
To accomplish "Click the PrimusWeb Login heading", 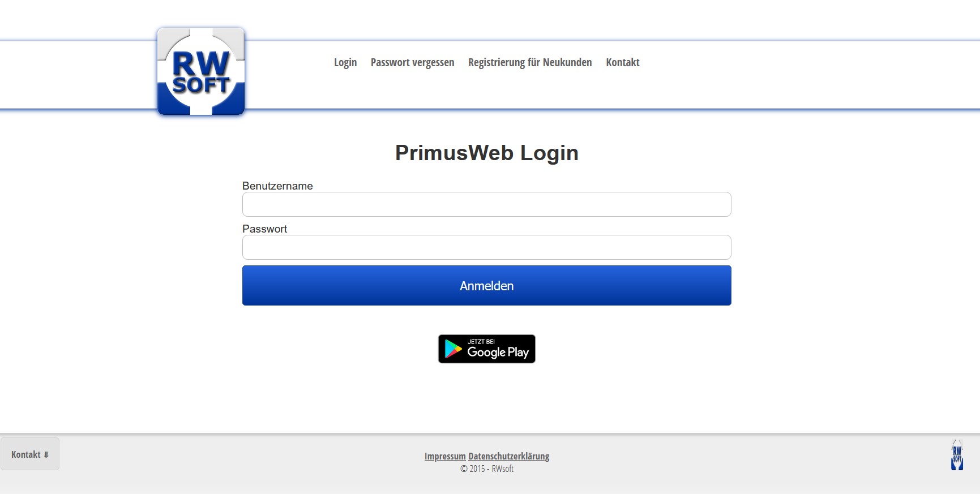I will [487, 153].
